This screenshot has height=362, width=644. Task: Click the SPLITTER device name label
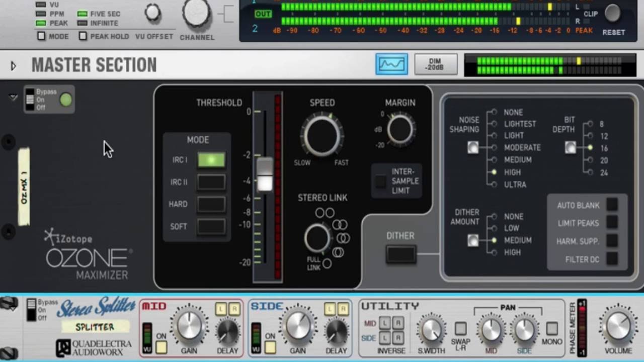[x=95, y=327]
